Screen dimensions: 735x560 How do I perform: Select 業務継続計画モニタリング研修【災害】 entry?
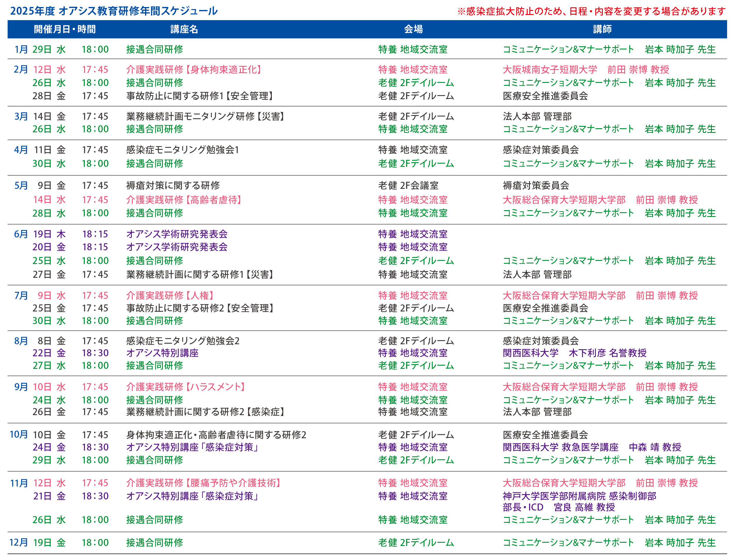click(x=205, y=116)
